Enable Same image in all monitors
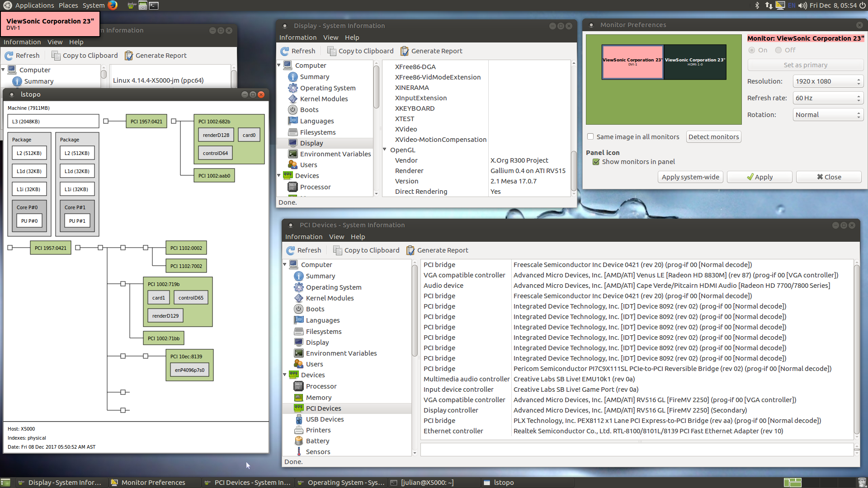This screenshot has width=868, height=488. point(590,136)
